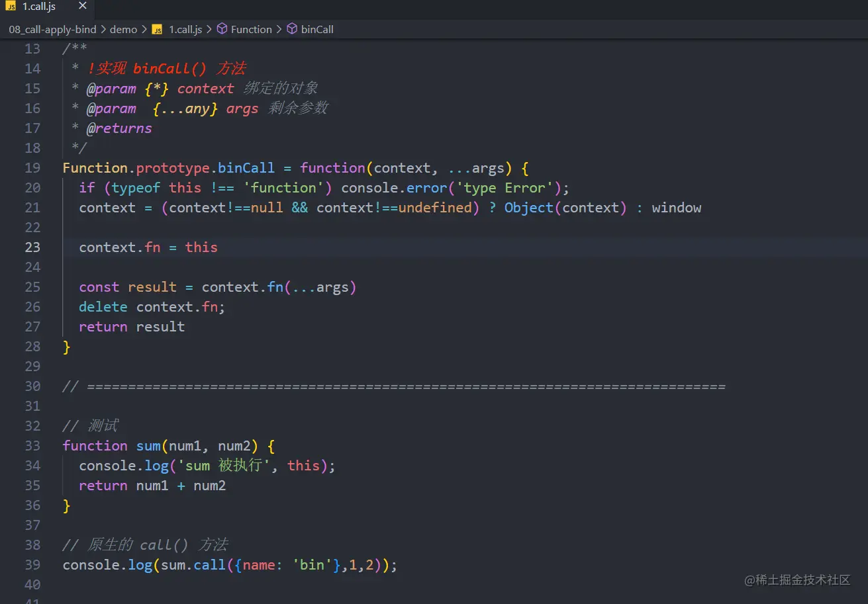Click line number 28 in the gutter
This screenshot has height=604, width=868.
[x=32, y=347]
